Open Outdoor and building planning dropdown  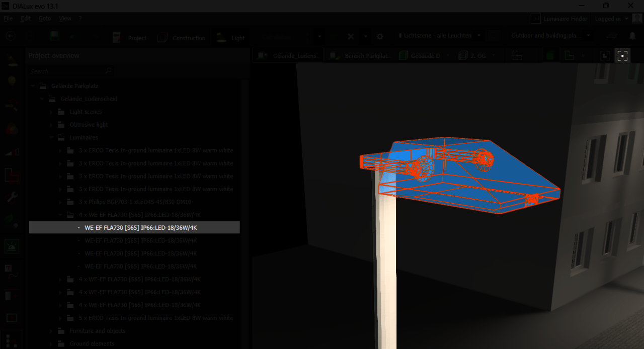click(550, 36)
